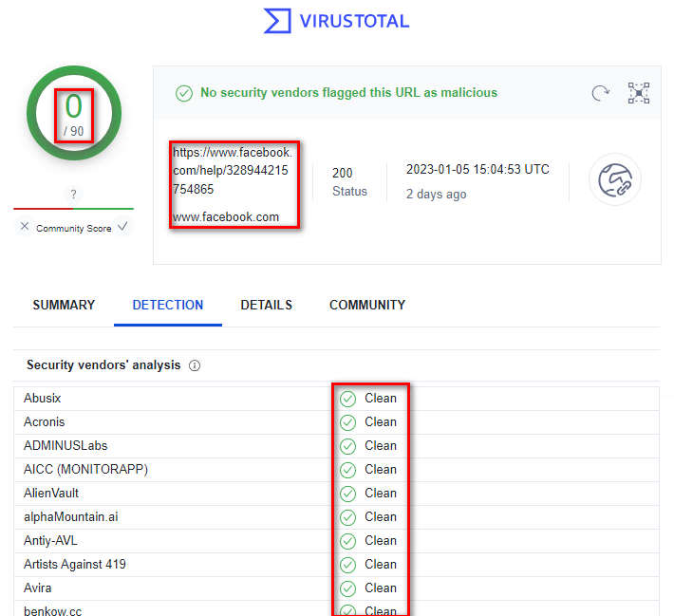Screen dimensions: 674x616
Task: Select the AICC (MONITORAPP) vendor name
Action: (85, 470)
